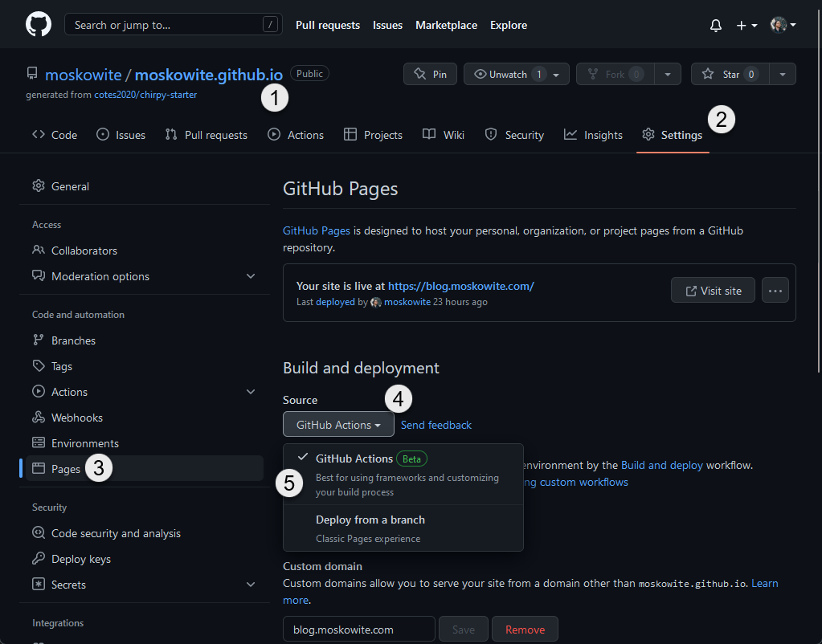The height and width of the screenshot is (644, 822).
Task: Go to Pull requests in top navigation
Action: [328, 25]
